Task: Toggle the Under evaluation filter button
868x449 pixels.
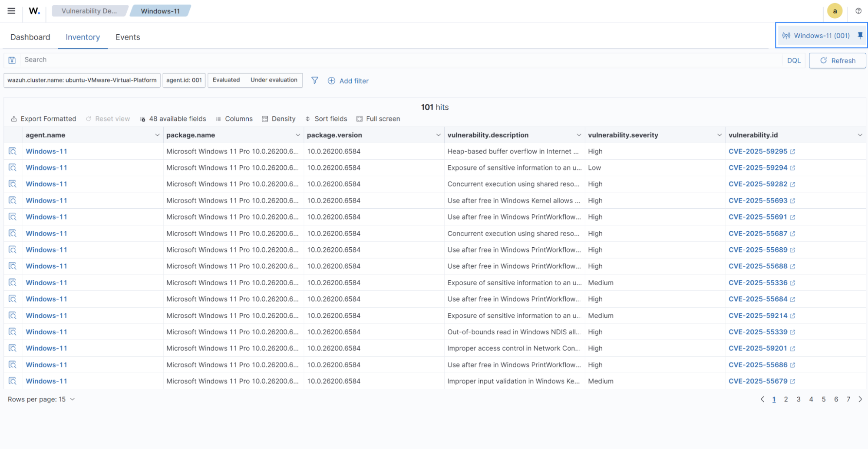Action: (x=274, y=80)
